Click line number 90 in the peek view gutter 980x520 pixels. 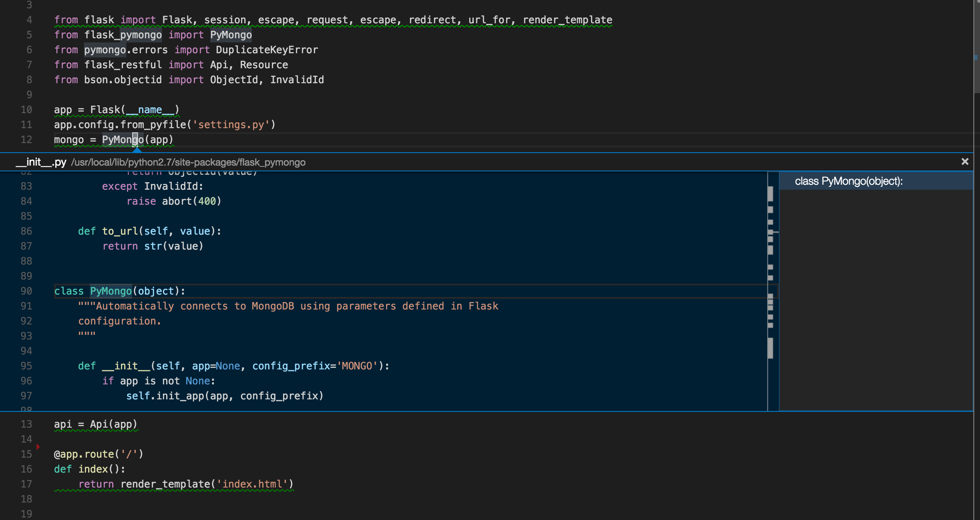pos(26,291)
